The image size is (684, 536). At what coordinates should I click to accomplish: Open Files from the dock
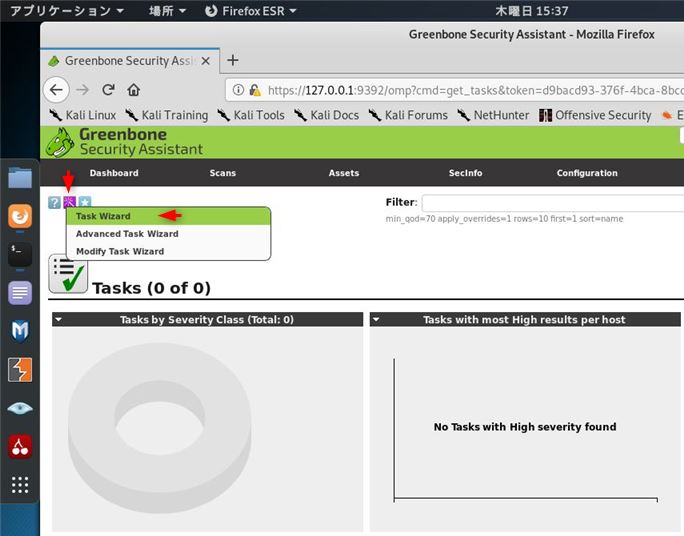click(20, 178)
